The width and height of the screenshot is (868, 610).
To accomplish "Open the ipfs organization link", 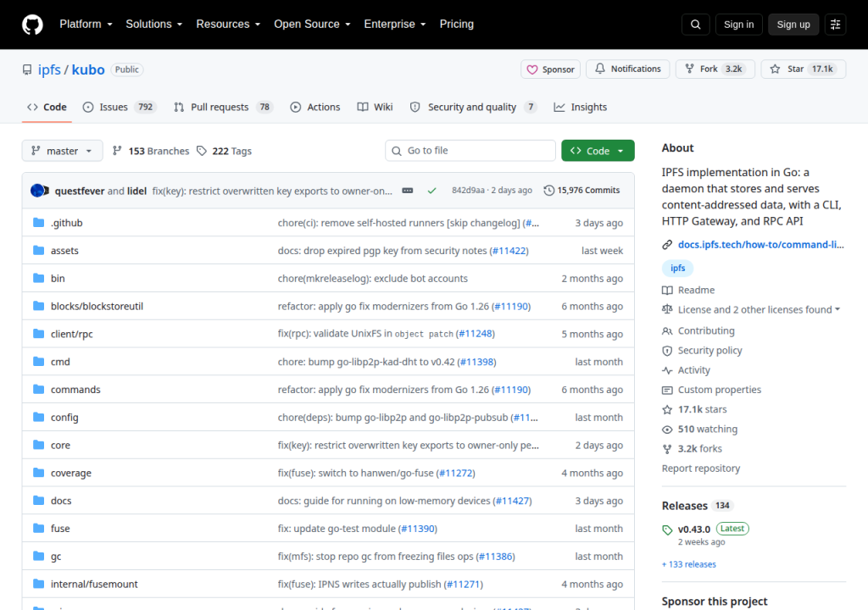I will point(49,69).
